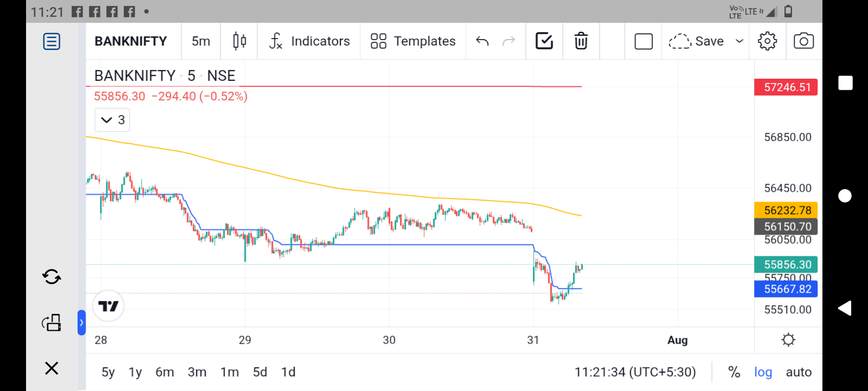Select the 1m date range
868x391 pixels.
pyautogui.click(x=229, y=372)
